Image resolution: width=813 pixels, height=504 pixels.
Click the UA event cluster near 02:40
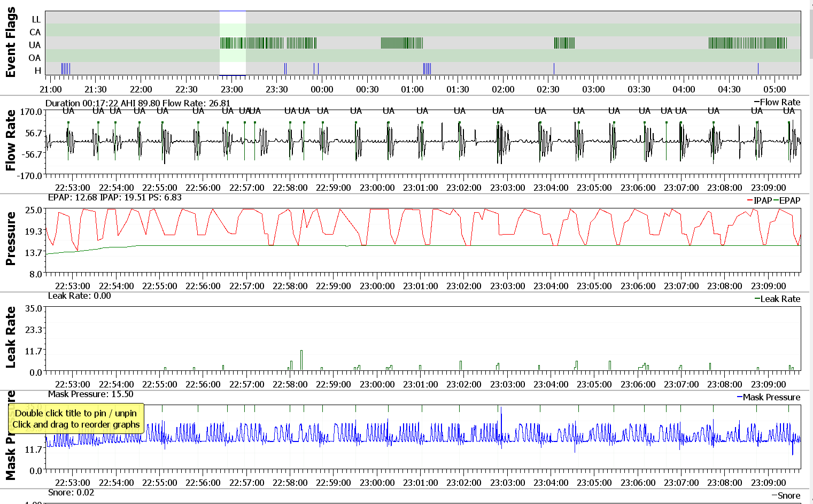coord(564,43)
